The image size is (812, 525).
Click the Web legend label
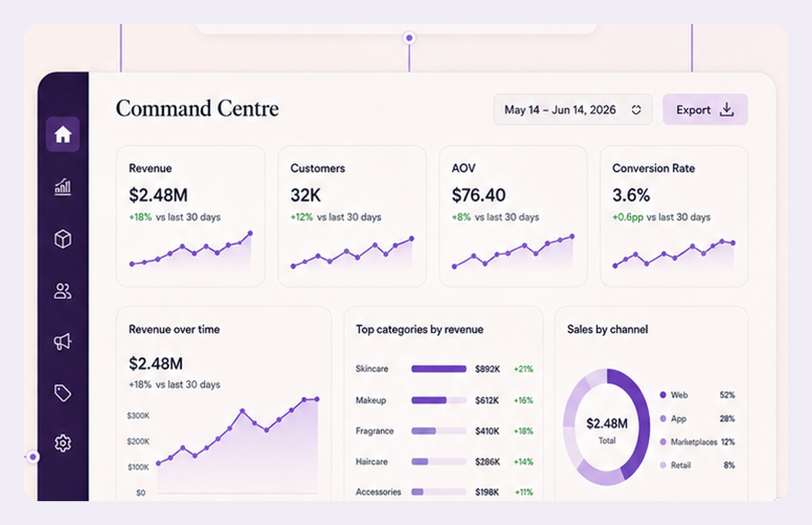(x=679, y=395)
